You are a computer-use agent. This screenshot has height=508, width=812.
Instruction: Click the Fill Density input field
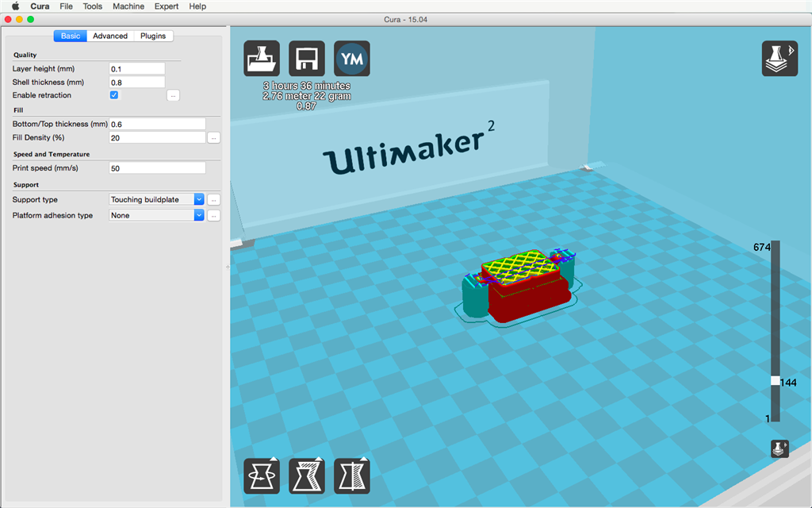tap(158, 138)
